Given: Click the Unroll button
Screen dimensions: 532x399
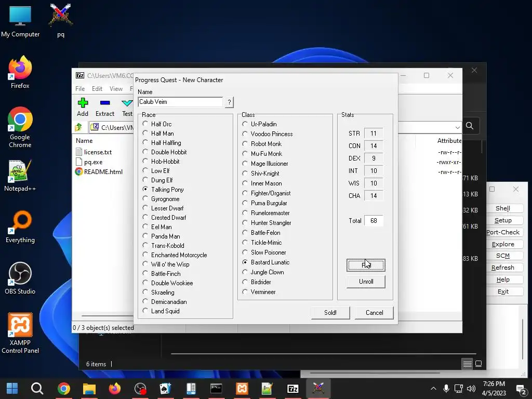Looking at the screenshot, I should click(366, 282).
